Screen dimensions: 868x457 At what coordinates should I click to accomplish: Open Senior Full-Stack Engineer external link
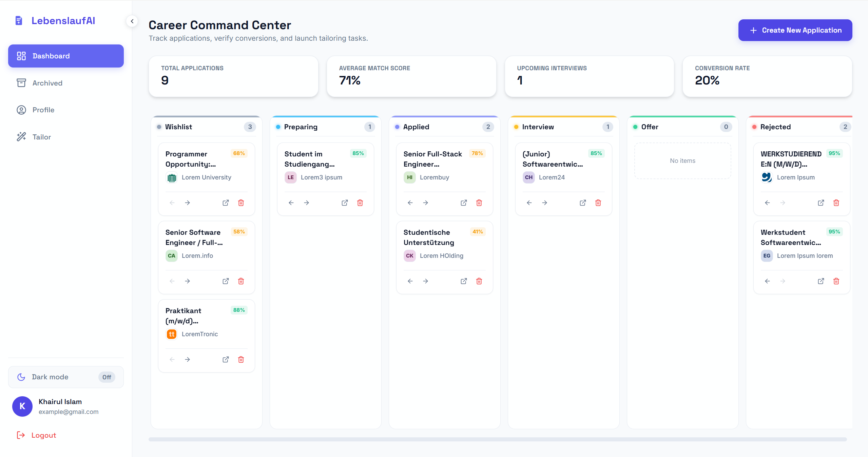click(464, 203)
